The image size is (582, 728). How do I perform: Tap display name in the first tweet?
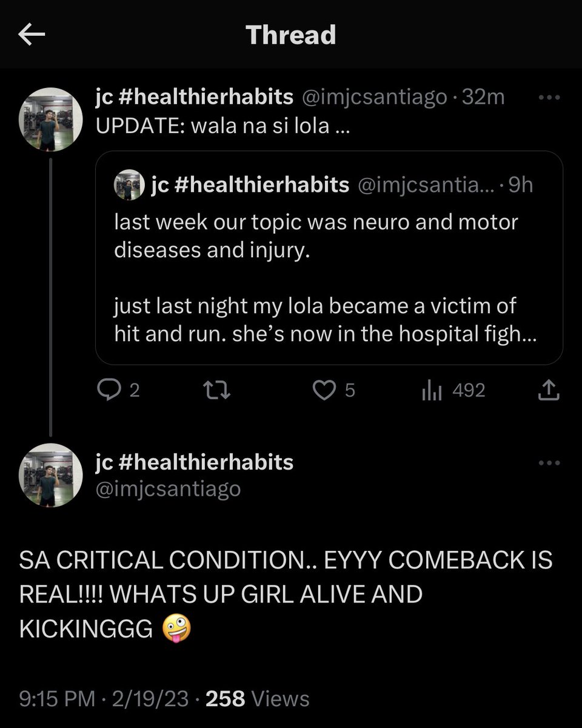point(195,98)
